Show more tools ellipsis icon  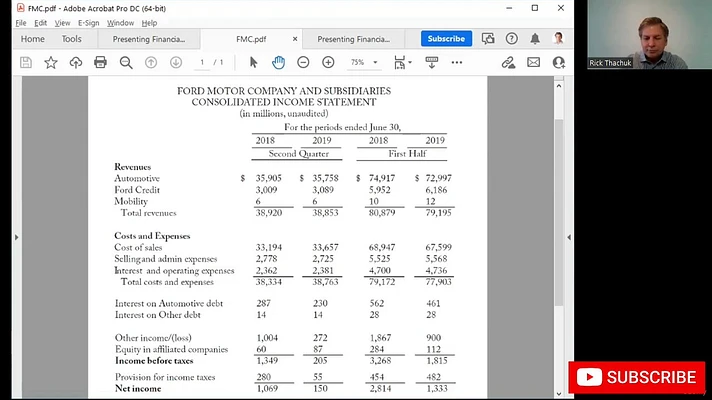click(x=457, y=63)
